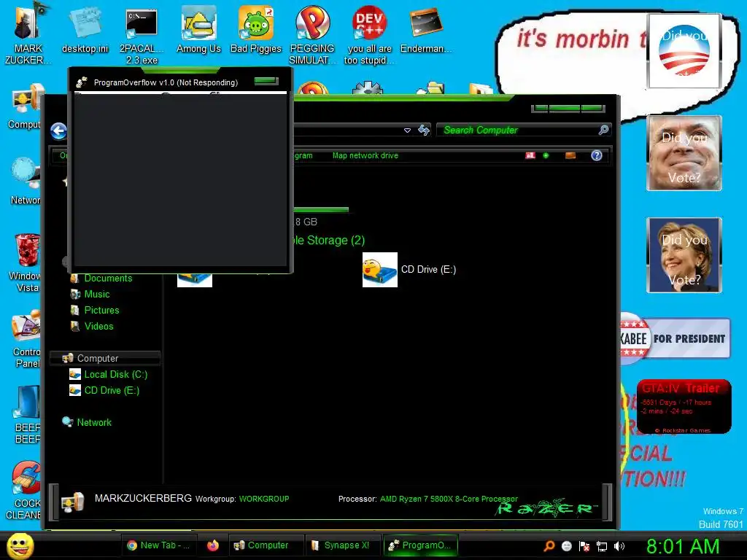Select Local Disk (C:) in navigation tree
Image resolution: width=747 pixels, height=560 pixels.
tap(116, 374)
